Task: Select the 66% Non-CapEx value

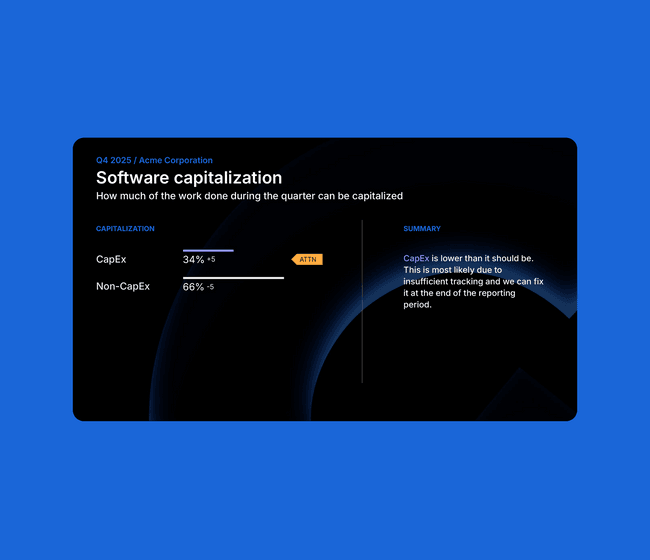Action: pyautogui.click(x=193, y=287)
